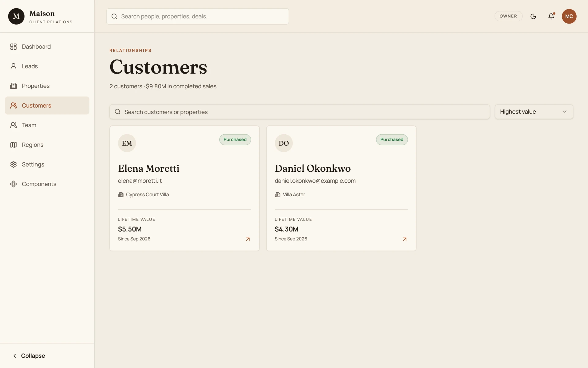The height and width of the screenshot is (368, 588).
Task: Click the Team people icon
Action: click(x=13, y=125)
